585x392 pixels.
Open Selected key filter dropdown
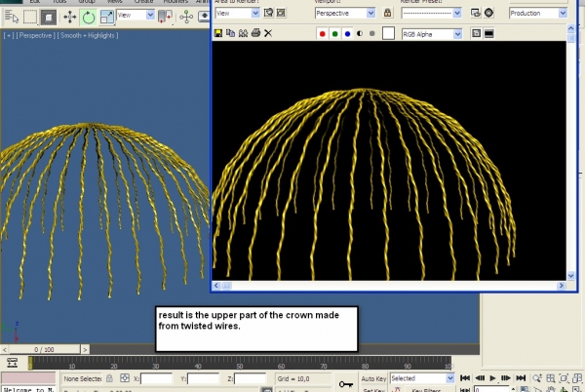[422, 378]
